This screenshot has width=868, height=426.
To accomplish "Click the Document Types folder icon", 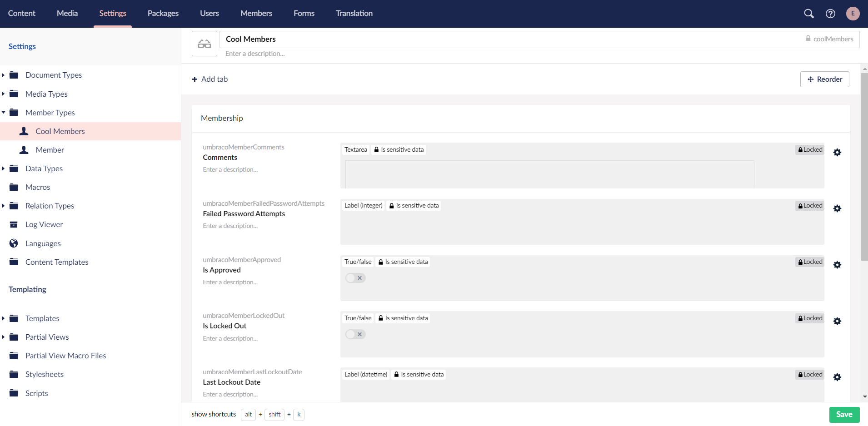I will [x=14, y=75].
